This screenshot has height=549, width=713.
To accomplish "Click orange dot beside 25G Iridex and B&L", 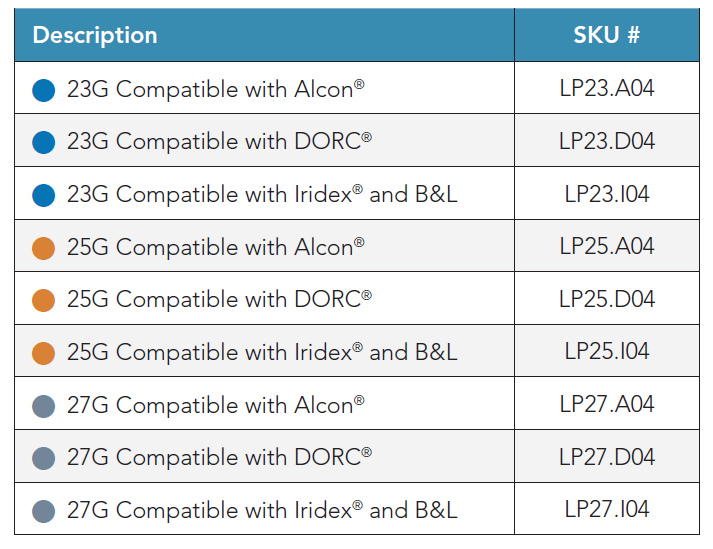I will pyautogui.click(x=43, y=353).
